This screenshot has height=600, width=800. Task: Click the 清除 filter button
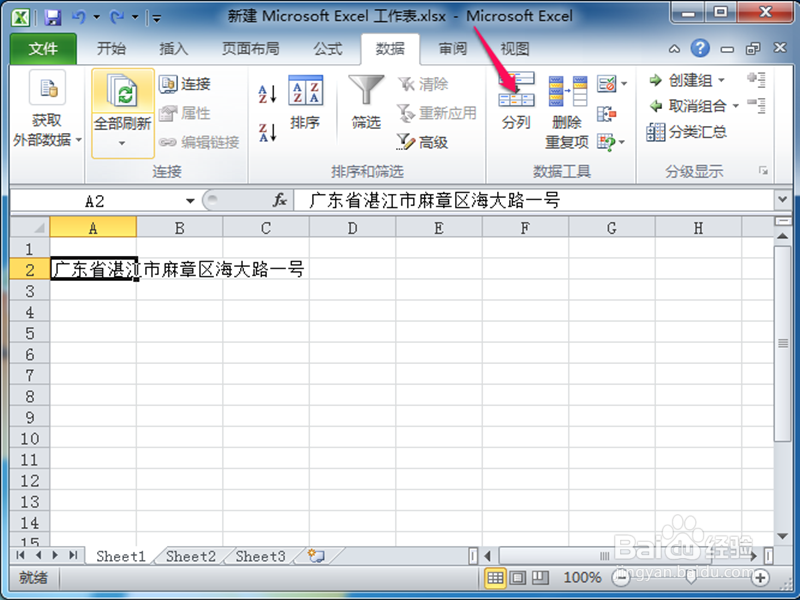(423, 84)
